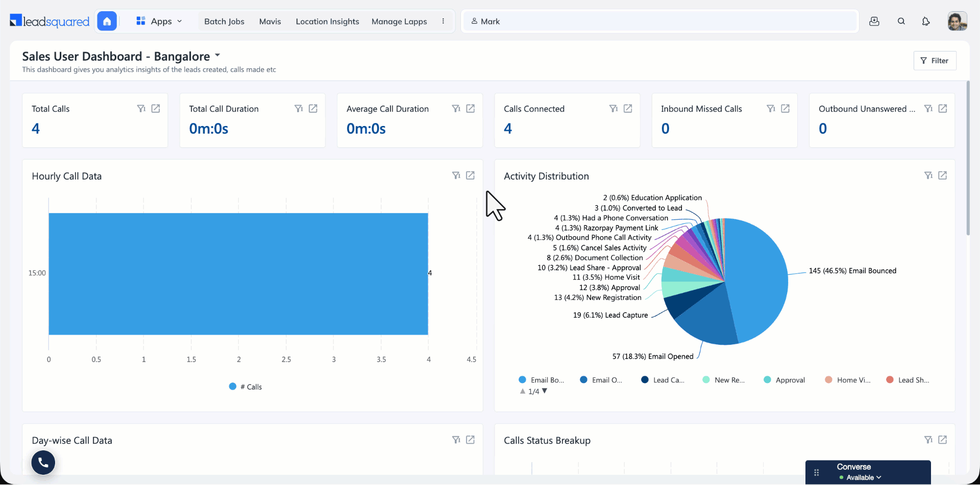Go to Location Insights menu item
The height and width of the screenshot is (485, 980).
327,21
